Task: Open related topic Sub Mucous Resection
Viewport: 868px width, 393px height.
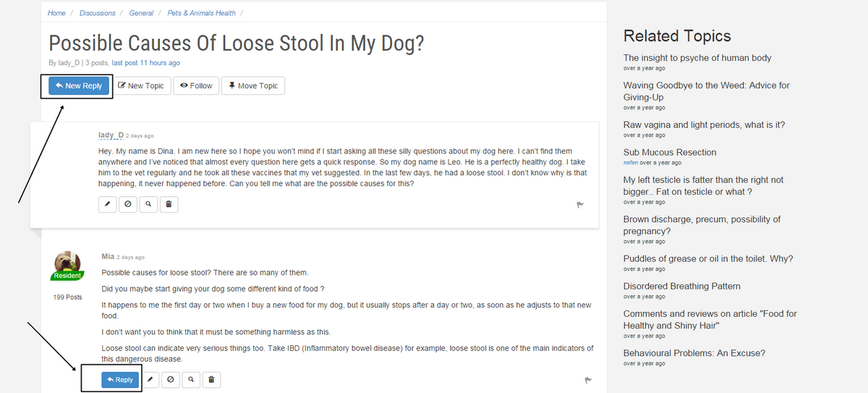Action: click(x=670, y=152)
